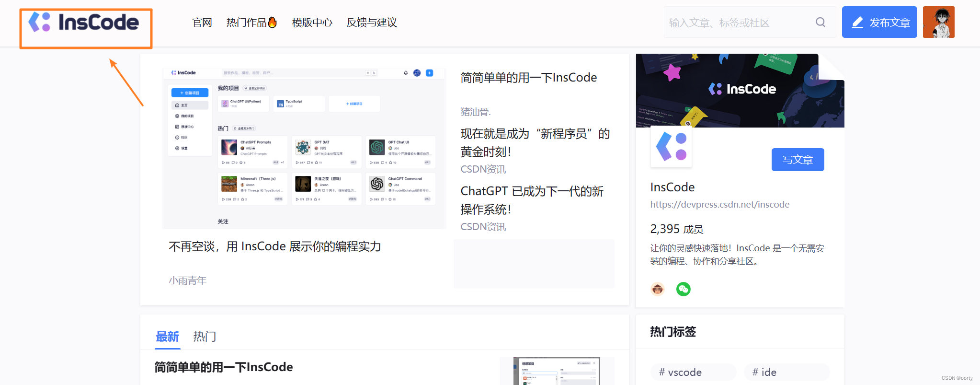
Task: Open ChatGPT 已成为下一代的新操作系统 article
Action: (532, 200)
